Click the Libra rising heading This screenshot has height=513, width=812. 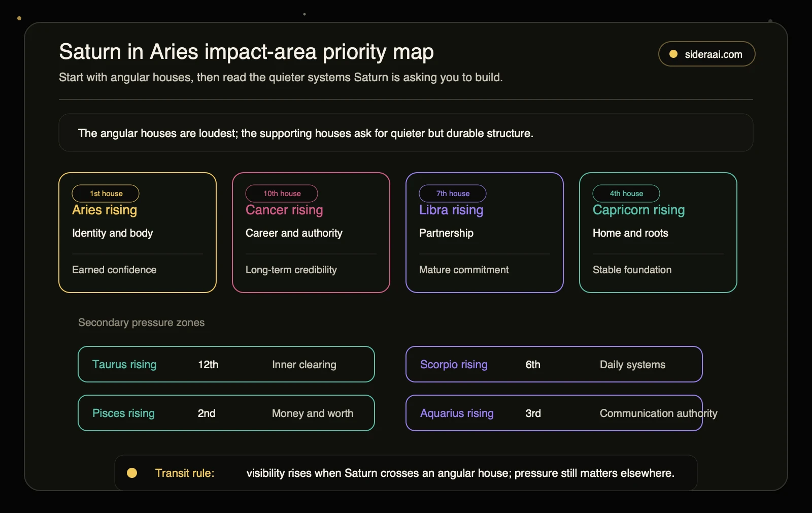pos(451,210)
